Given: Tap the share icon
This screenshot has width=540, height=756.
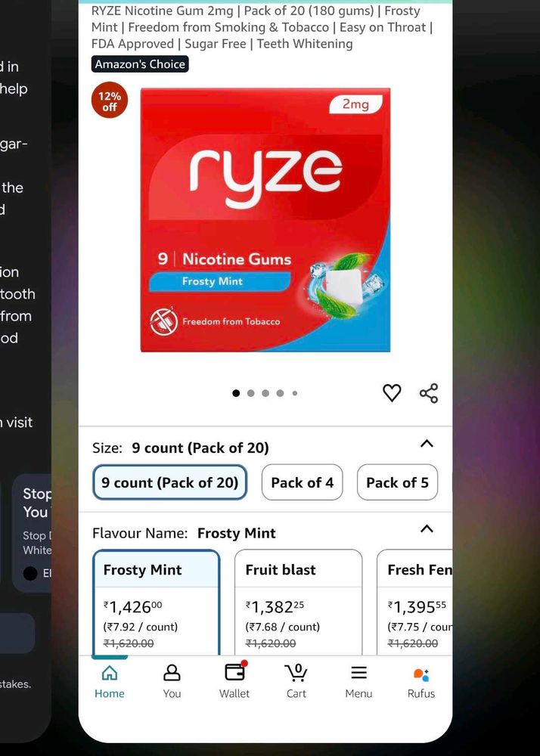Looking at the screenshot, I should tap(429, 393).
